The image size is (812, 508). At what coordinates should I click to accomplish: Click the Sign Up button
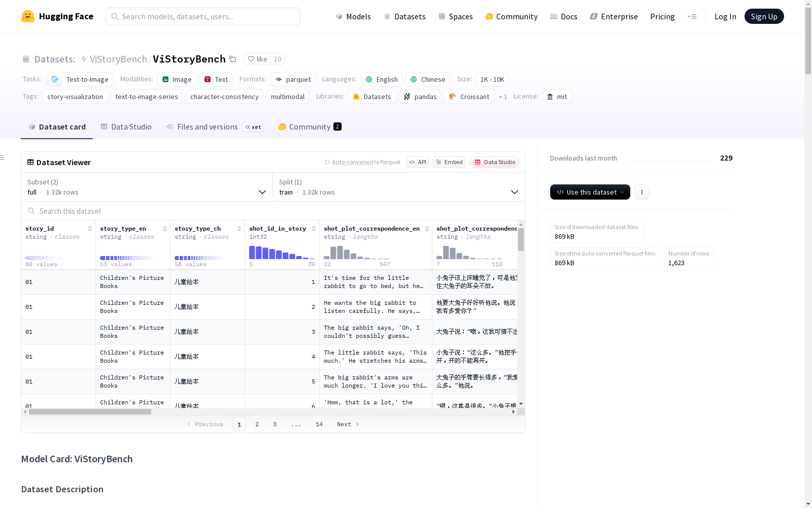[x=764, y=16]
